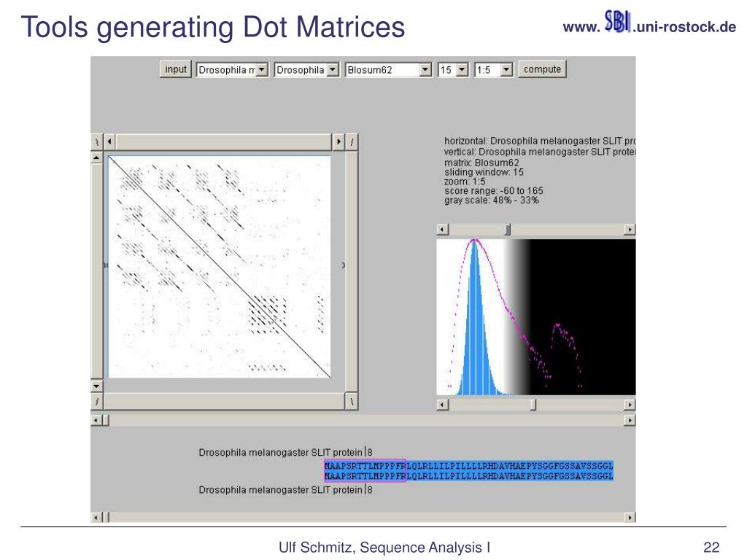Click the upper gray scale slider thumb

click(508, 230)
